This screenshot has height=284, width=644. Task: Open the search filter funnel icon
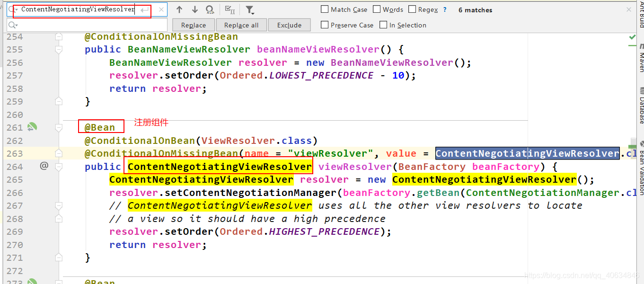(x=250, y=10)
